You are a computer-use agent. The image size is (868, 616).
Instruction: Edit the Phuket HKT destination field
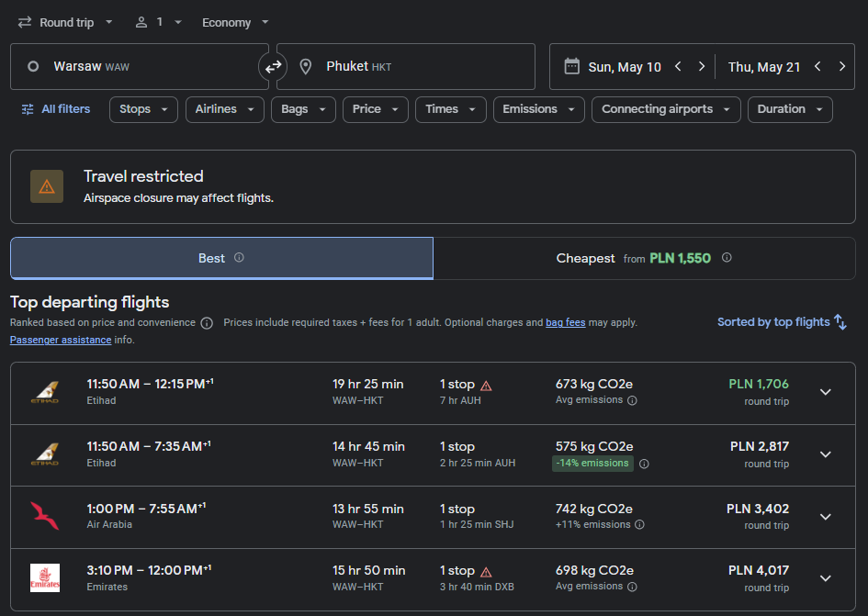[406, 66]
